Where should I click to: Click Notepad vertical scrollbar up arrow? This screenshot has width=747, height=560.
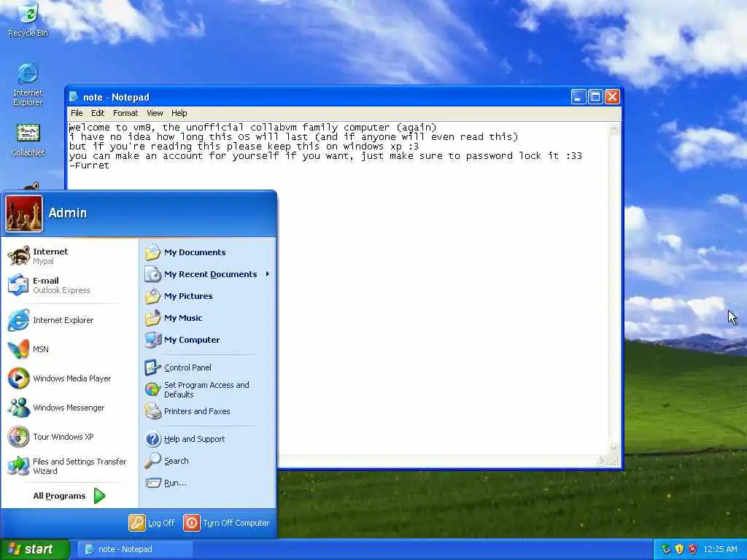[614, 129]
